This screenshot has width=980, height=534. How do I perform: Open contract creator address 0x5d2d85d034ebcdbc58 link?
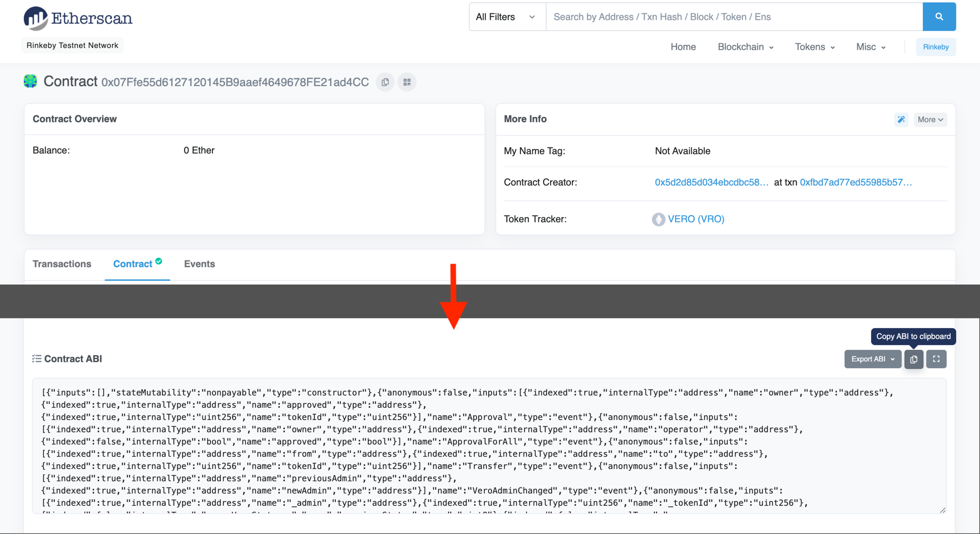coord(711,182)
